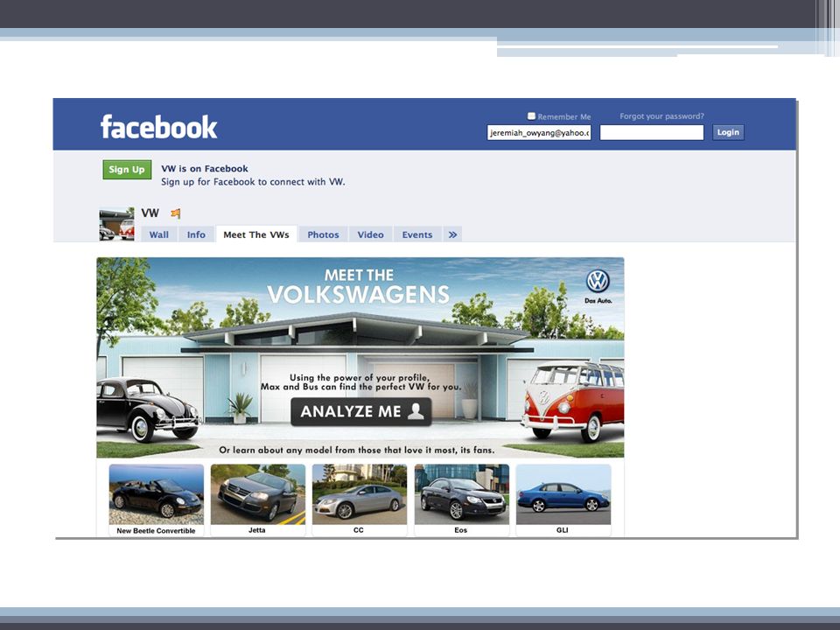Viewport: 840px width, 630px height.
Task: Open the Forgot your password link
Action: 661,116
